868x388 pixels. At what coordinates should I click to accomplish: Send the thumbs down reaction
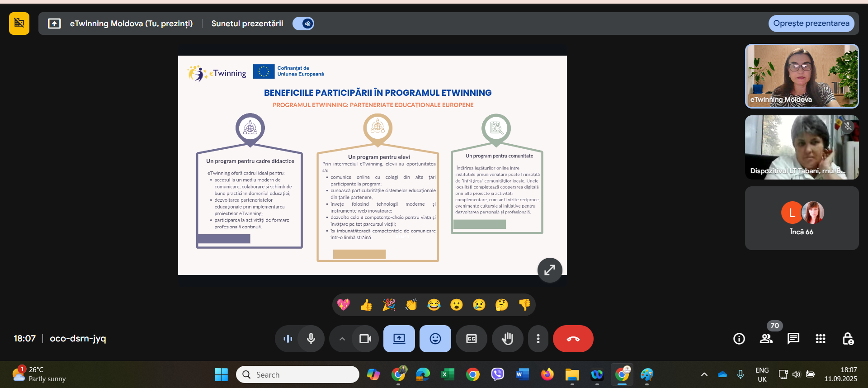pyautogui.click(x=524, y=305)
